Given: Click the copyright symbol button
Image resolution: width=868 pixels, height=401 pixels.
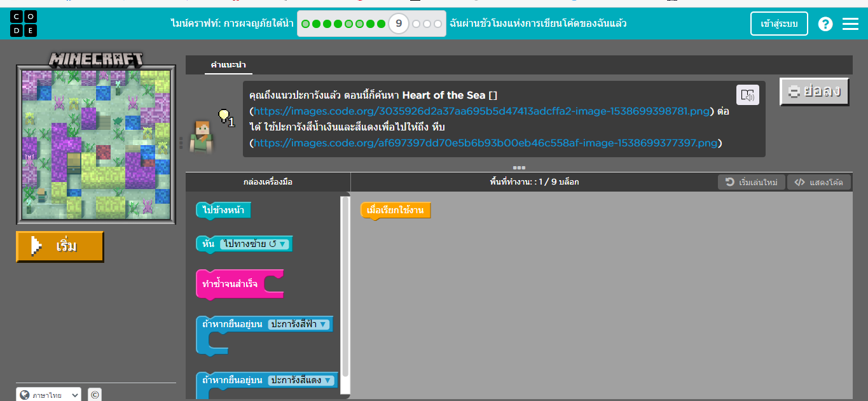Looking at the screenshot, I should coord(94,395).
